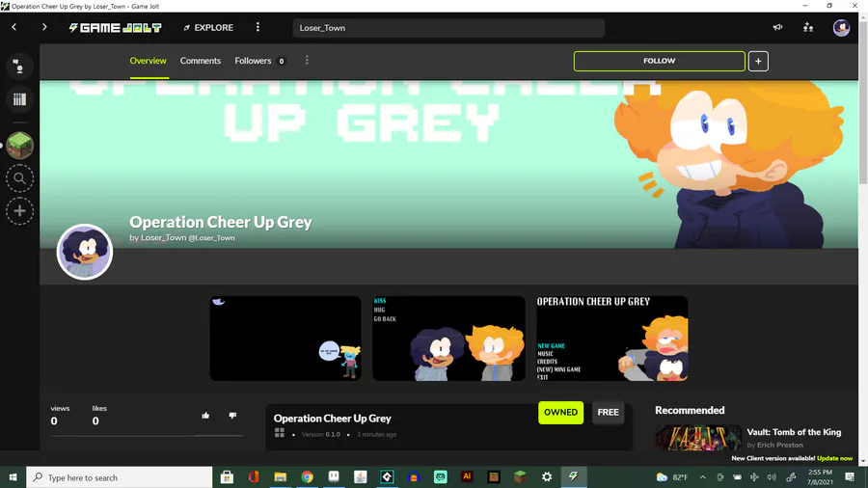Open the Java app in taskbar
The image size is (868, 488).
[x=361, y=477]
